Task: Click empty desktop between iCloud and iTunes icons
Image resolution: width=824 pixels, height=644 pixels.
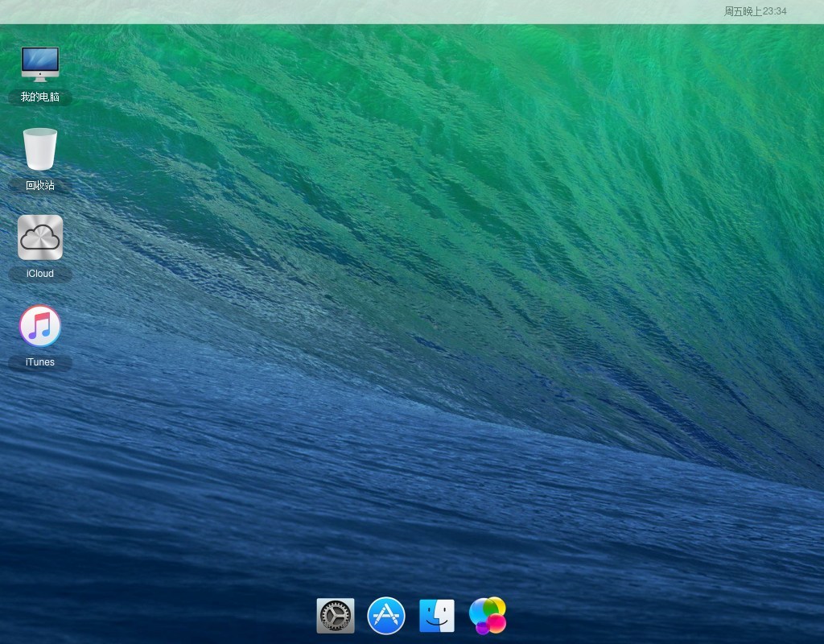Action: 40,293
